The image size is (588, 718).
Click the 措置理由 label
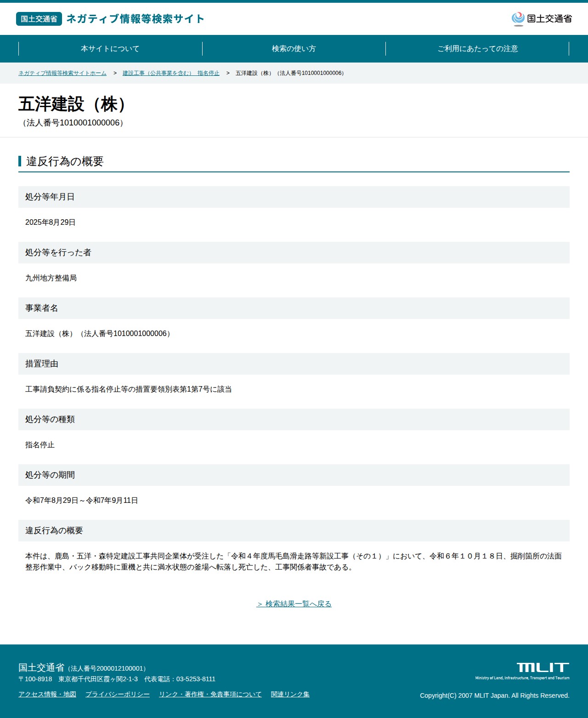tap(41, 364)
